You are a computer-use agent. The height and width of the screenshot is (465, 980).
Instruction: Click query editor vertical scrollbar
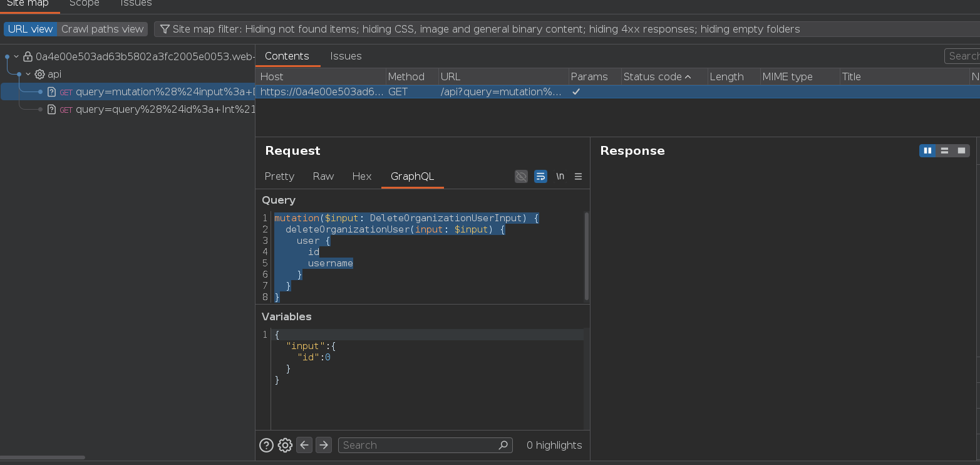[x=586, y=256]
